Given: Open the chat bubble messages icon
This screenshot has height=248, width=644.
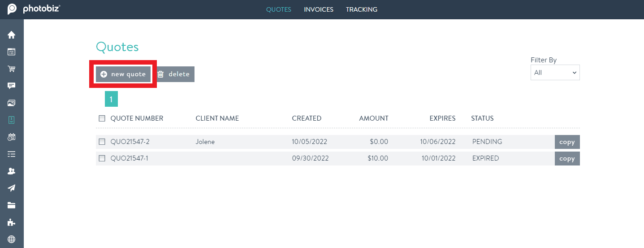Looking at the screenshot, I should [12, 86].
